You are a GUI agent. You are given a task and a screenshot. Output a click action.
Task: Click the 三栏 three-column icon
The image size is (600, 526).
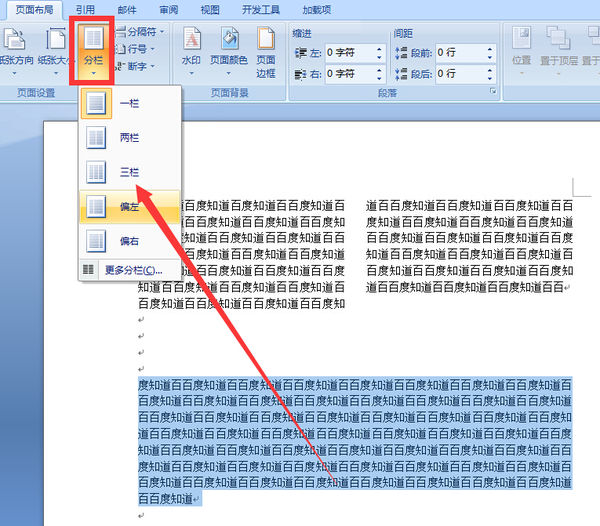[x=96, y=172]
